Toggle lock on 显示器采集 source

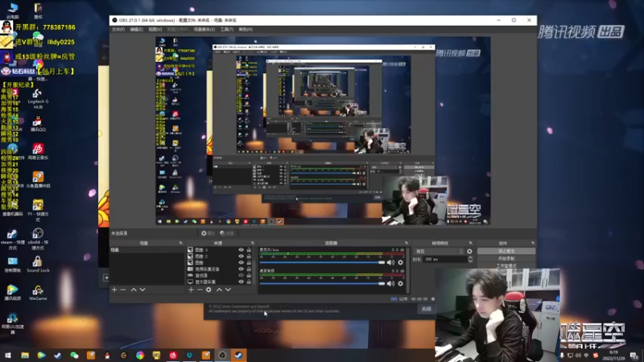tap(249, 282)
